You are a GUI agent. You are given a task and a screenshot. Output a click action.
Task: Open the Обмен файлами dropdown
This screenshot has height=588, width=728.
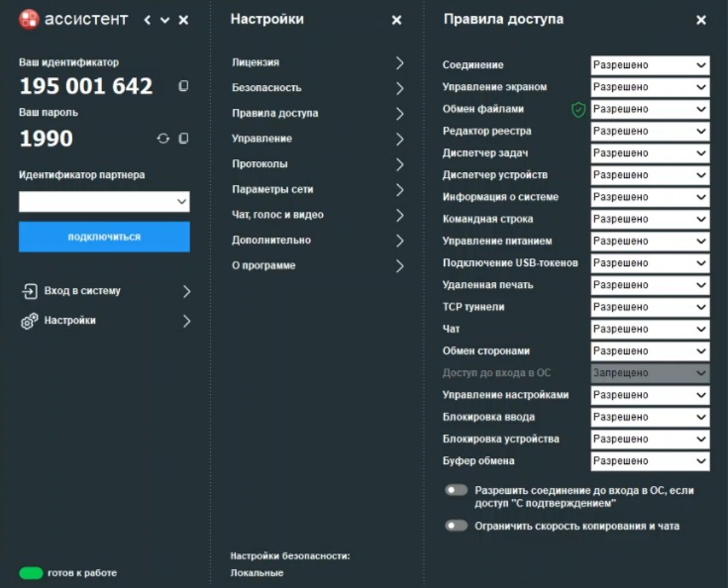click(x=650, y=109)
